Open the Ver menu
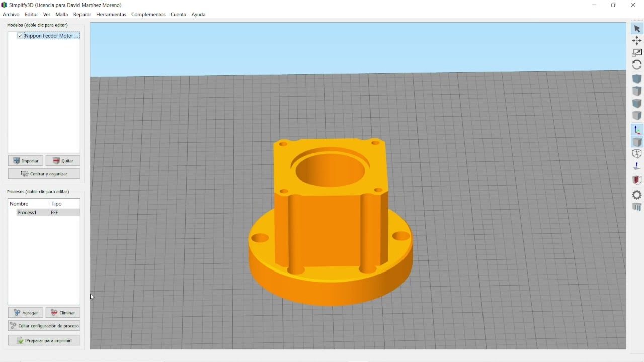 coord(47,15)
